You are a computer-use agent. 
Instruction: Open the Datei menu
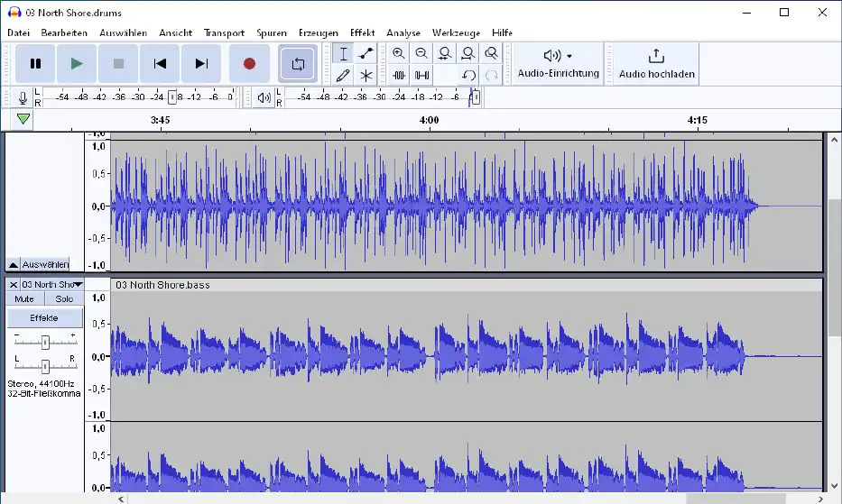pyautogui.click(x=18, y=32)
